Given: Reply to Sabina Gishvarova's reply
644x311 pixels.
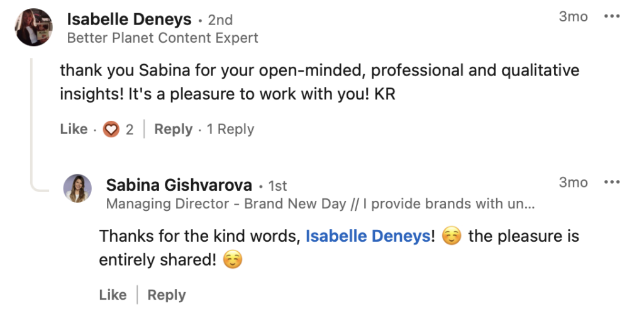Looking at the screenshot, I should click(x=167, y=295).
